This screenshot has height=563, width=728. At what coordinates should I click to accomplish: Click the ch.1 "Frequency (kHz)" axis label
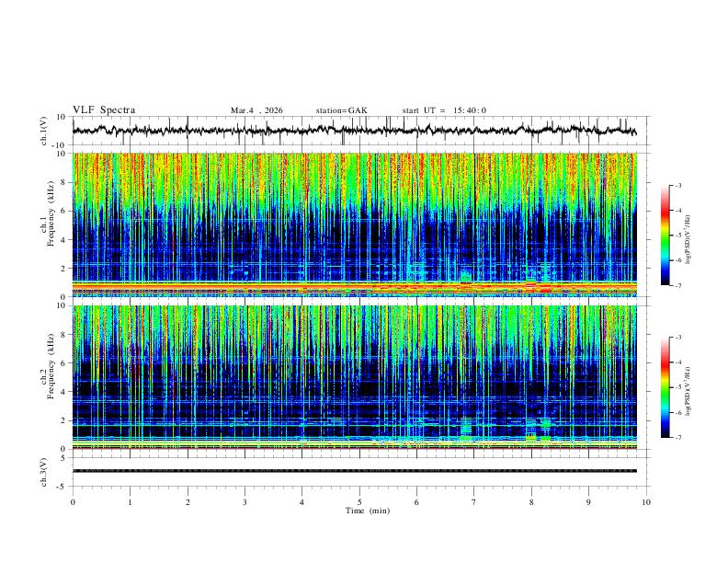[x=51, y=213]
